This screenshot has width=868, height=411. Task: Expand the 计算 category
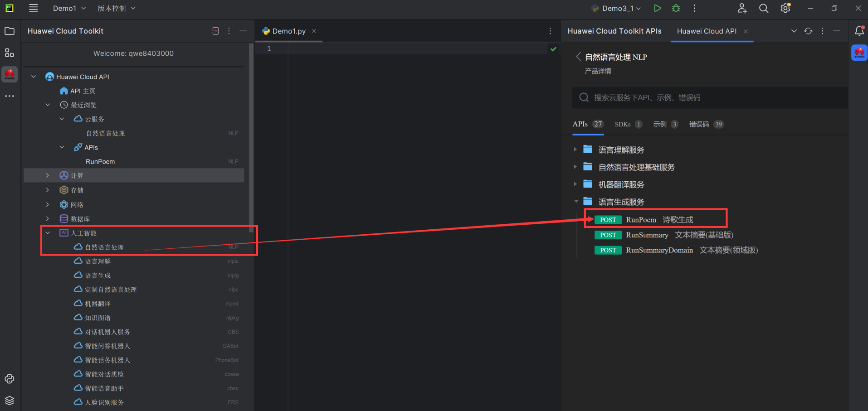click(48, 175)
